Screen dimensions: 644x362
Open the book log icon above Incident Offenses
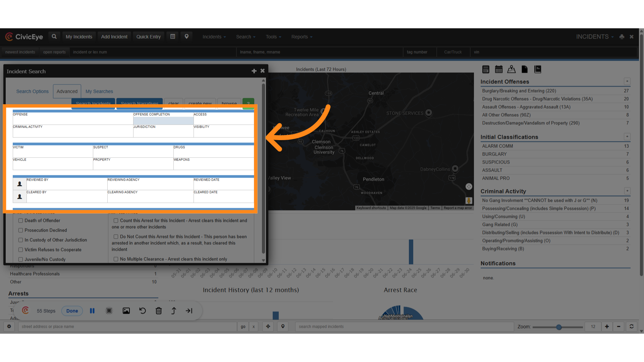[x=538, y=69]
